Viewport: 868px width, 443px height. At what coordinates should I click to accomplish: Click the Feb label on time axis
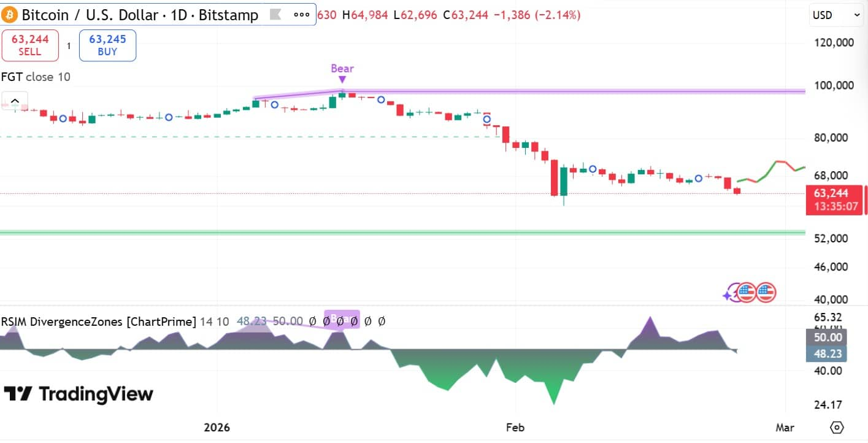(515, 427)
